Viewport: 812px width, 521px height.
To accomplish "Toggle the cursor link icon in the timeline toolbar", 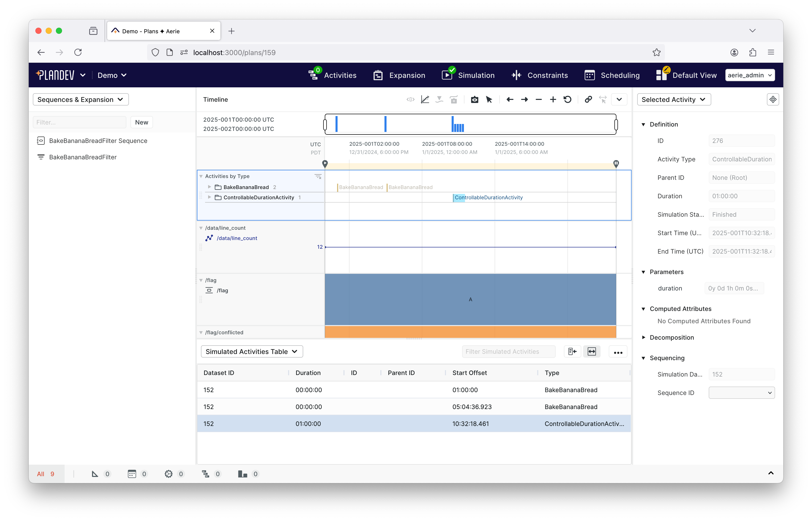I will coord(588,99).
